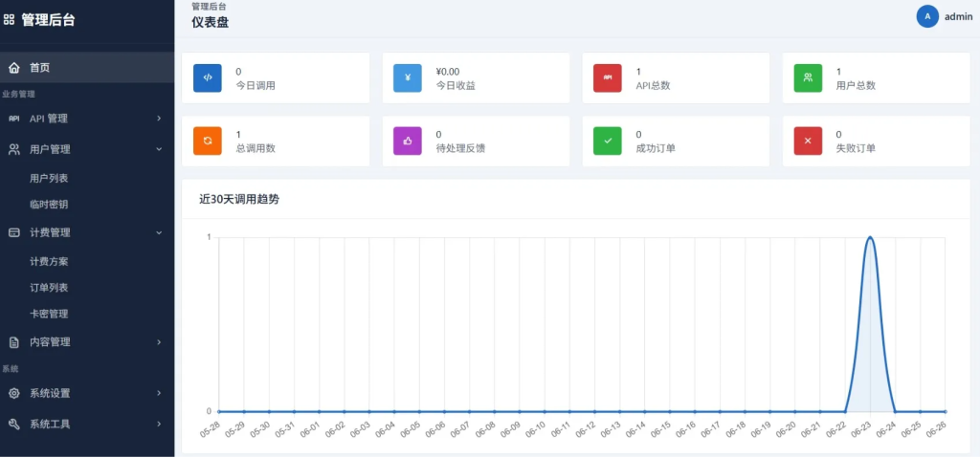This screenshot has width=980, height=458.
Task: Click the home icon beside 首页
Action: [13, 68]
